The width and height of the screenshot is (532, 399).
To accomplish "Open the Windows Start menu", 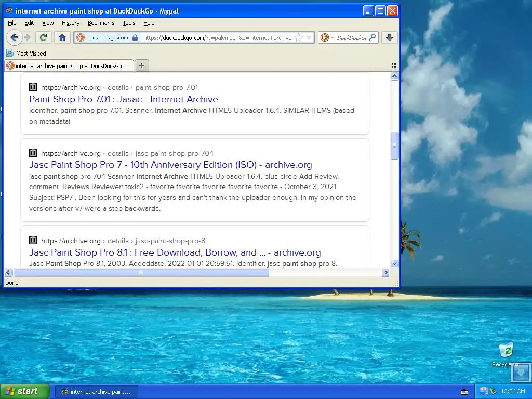I will 24,392.
